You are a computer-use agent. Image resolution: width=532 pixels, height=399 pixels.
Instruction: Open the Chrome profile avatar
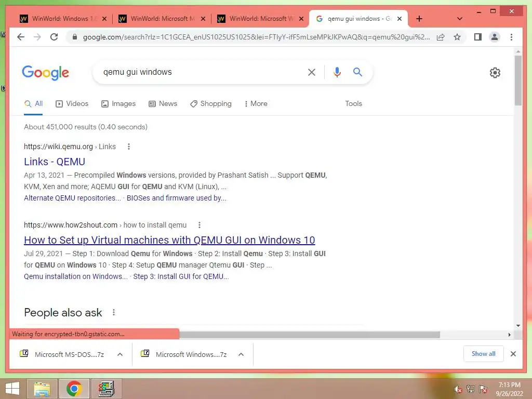point(495,37)
